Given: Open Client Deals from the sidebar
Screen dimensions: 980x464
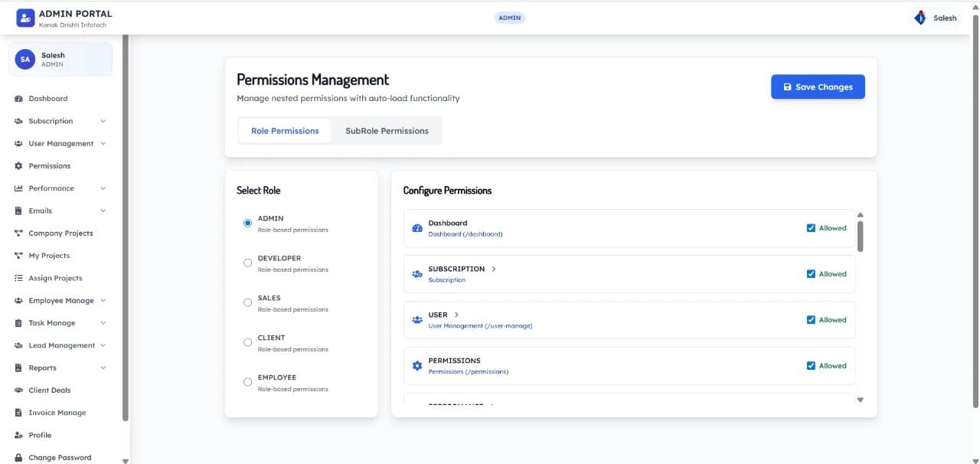Looking at the screenshot, I should coord(18,390).
